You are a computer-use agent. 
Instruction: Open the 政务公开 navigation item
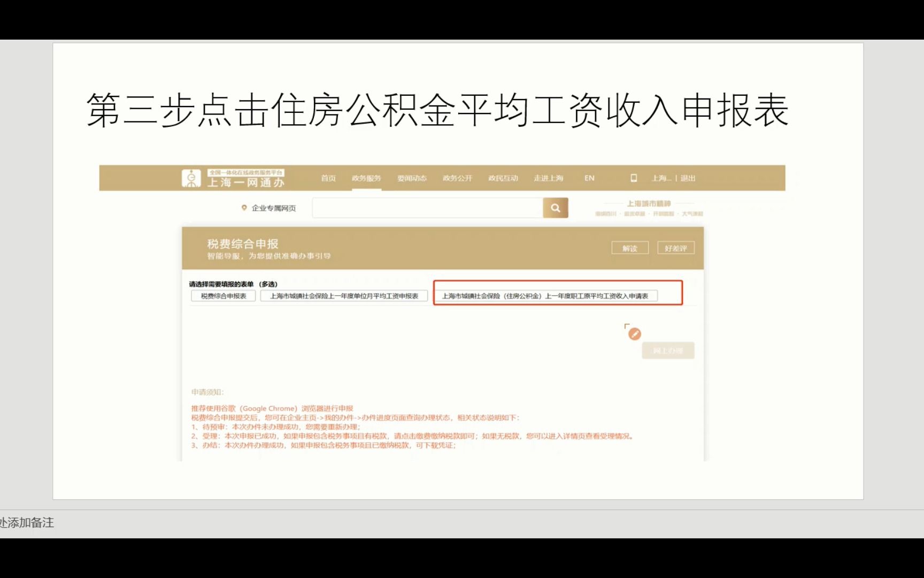(x=457, y=178)
